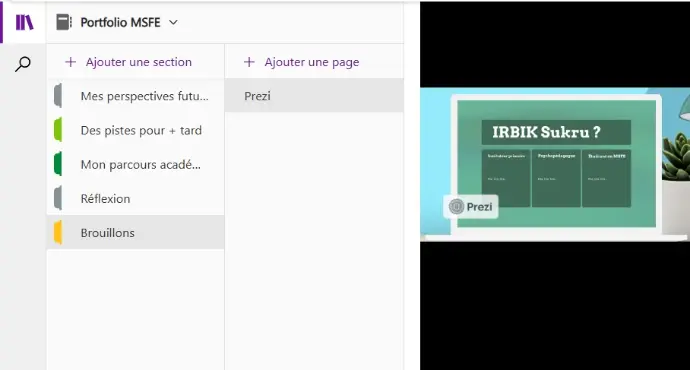Viewport: 690px width, 370px height.
Task: Open the Portfolio MSFE notebook title
Action: (x=120, y=22)
